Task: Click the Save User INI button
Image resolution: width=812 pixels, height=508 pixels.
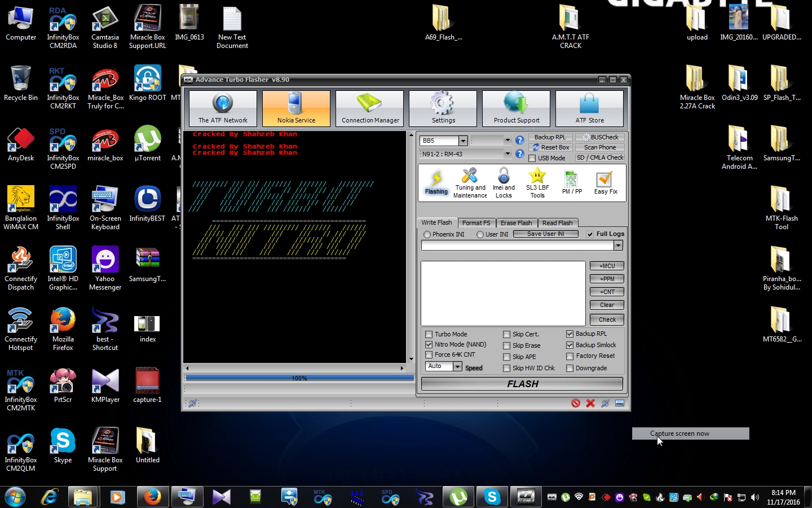Action: (x=545, y=234)
